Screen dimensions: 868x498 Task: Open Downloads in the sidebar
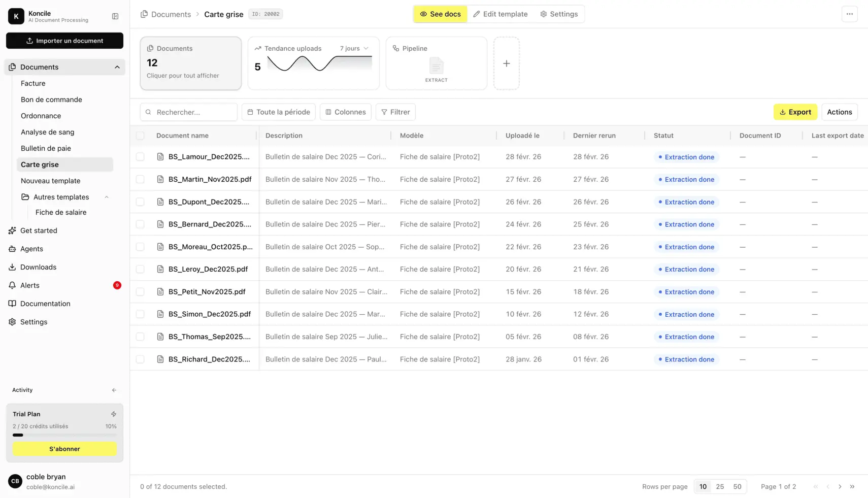(37, 267)
